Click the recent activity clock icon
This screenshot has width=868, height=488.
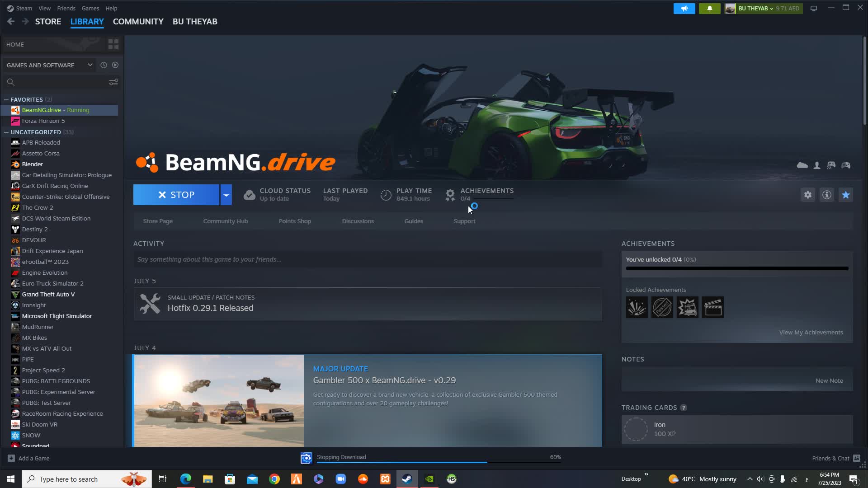point(104,65)
